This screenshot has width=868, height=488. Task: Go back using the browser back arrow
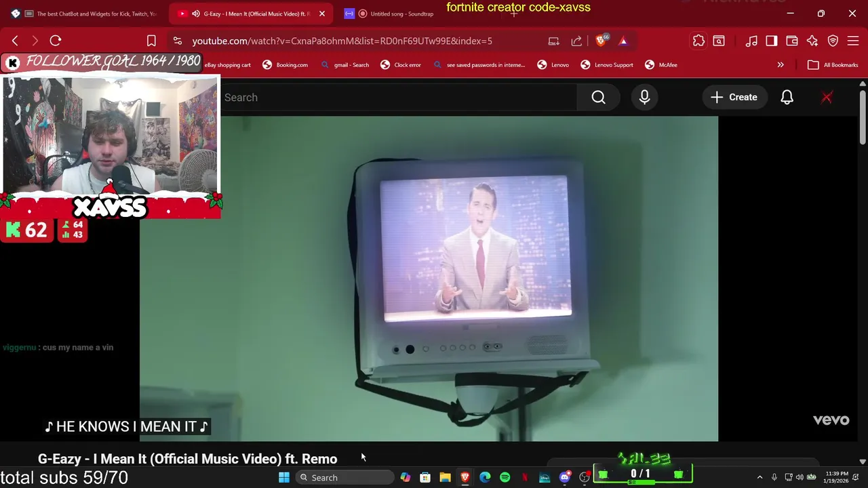pyautogui.click(x=15, y=41)
